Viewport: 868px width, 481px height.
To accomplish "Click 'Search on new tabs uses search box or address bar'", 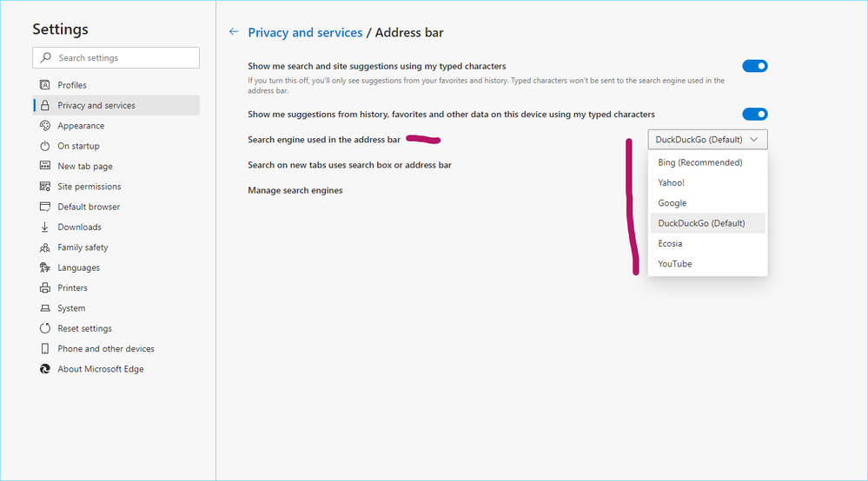I will [x=349, y=165].
